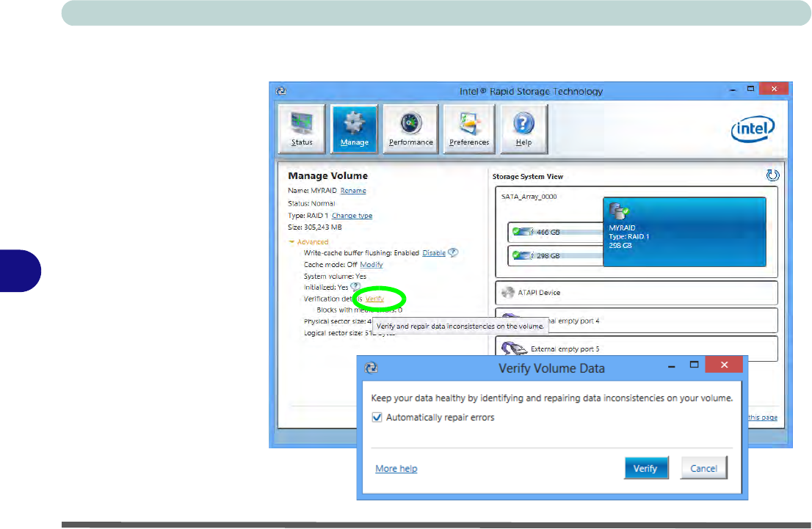The height and width of the screenshot is (529, 812).
Task: Close the Verify Volume Data dialog
Action: click(x=724, y=365)
